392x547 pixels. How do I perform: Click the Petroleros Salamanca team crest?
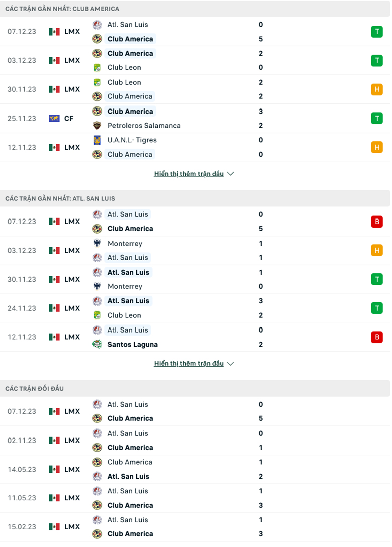click(97, 126)
